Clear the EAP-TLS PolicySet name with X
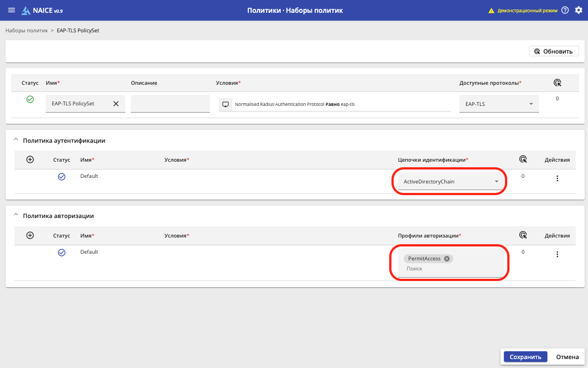 click(116, 104)
